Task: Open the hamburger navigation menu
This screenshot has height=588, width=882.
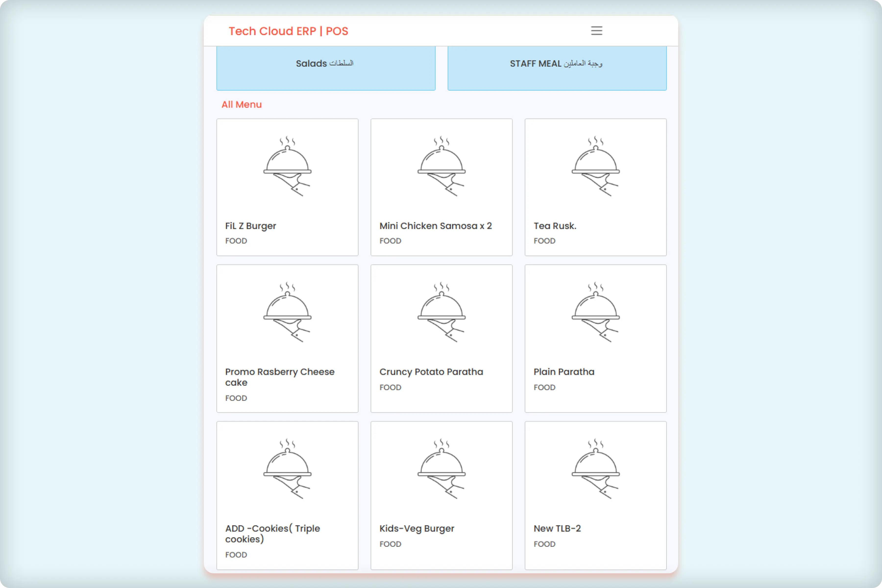Action: (x=596, y=31)
